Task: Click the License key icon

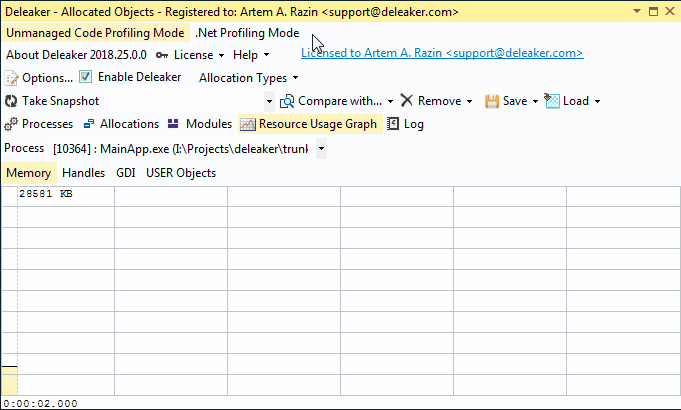Action: coord(162,55)
